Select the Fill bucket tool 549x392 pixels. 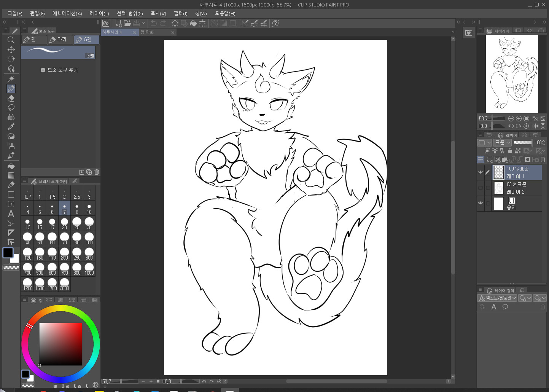pyautogui.click(x=11, y=166)
